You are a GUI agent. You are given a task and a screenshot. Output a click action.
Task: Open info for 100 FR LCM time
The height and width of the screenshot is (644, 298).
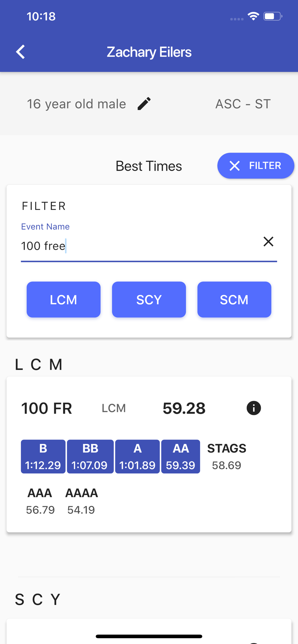click(254, 408)
